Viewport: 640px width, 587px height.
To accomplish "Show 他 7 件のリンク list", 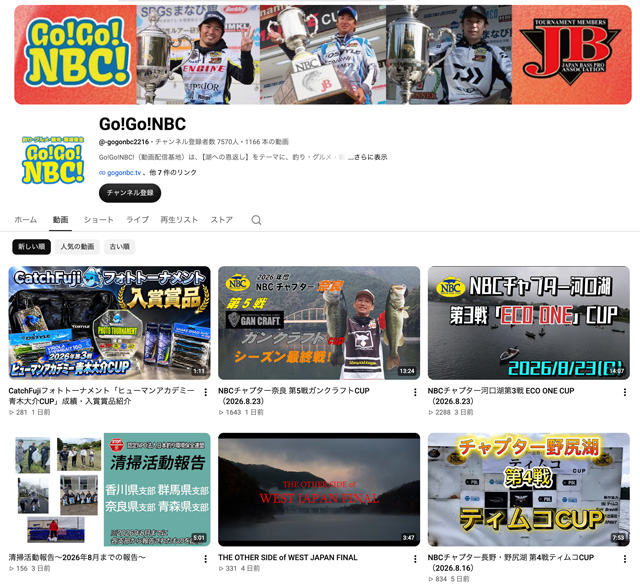I will coord(173,173).
